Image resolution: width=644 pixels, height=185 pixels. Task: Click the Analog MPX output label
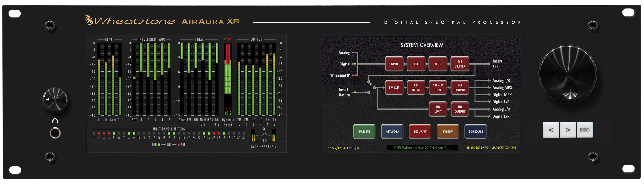point(502,88)
